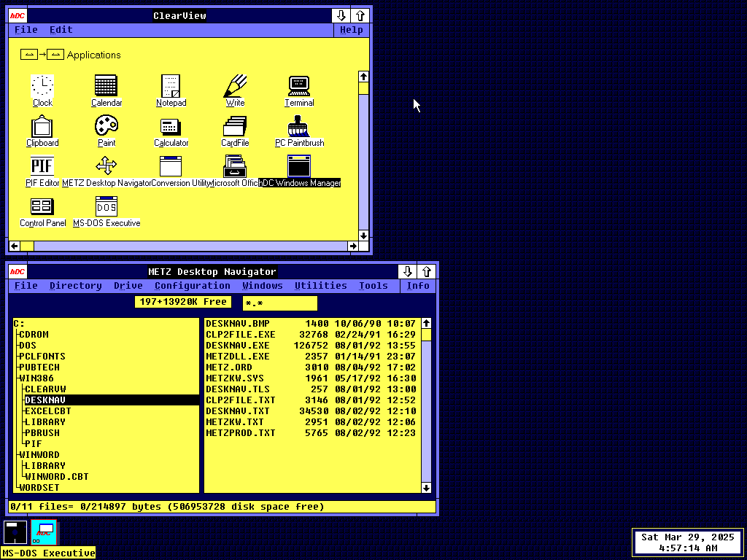Click ClearView vertical scrollbar up arrow
This screenshot has width=747, height=560.
click(363, 77)
